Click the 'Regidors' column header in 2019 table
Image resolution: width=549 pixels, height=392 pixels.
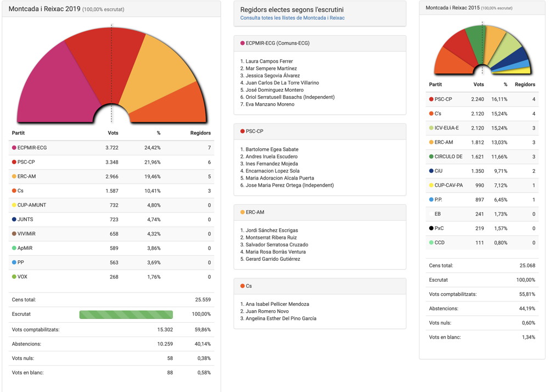pos(200,133)
